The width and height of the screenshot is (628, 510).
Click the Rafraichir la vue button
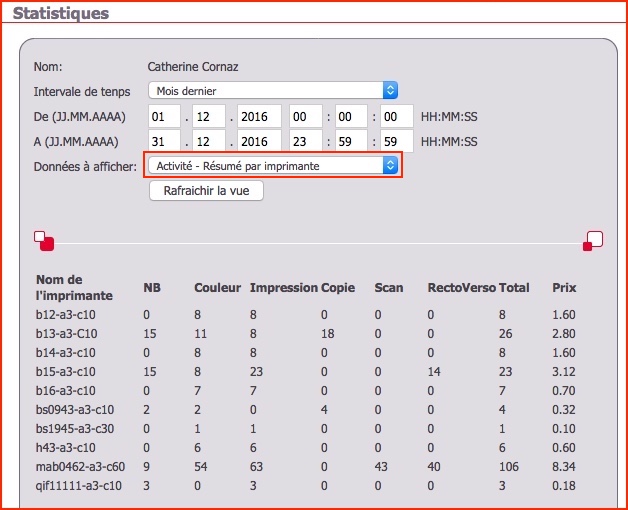(206, 191)
